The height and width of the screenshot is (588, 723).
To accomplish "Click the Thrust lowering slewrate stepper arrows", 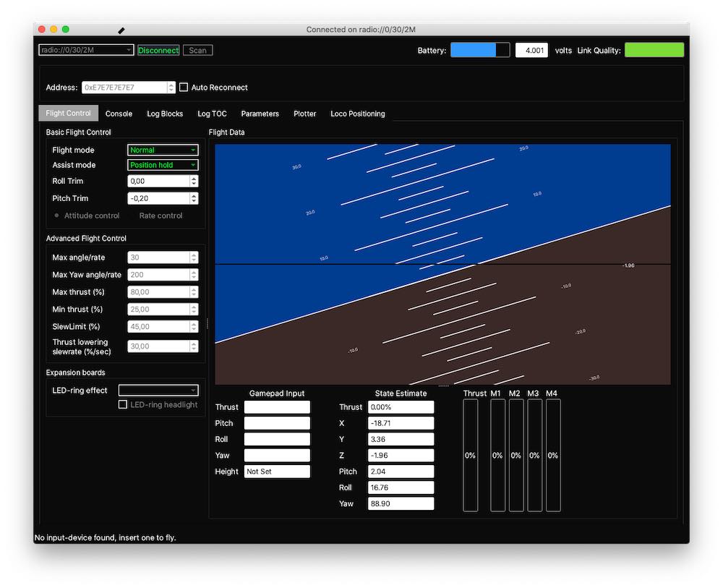I will pyautogui.click(x=194, y=346).
